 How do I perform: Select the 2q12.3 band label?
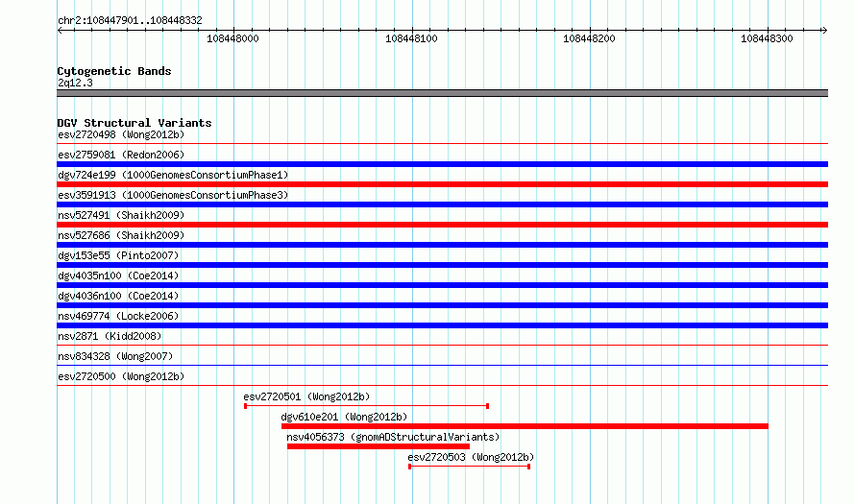pos(75,83)
